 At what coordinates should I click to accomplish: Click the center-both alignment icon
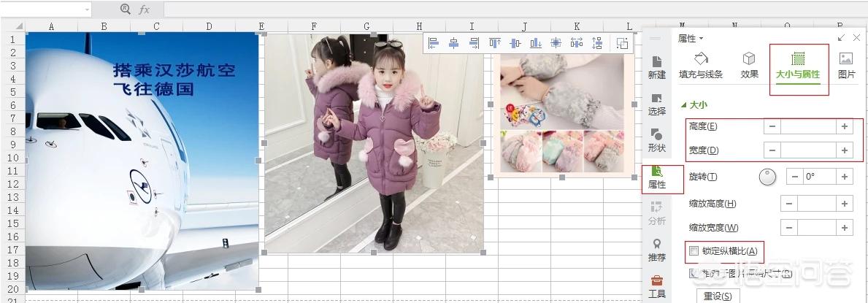click(x=556, y=43)
